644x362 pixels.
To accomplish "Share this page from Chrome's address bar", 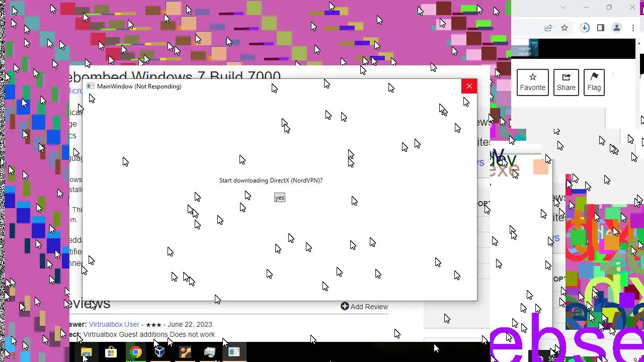I will pyautogui.click(x=548, y=28).
